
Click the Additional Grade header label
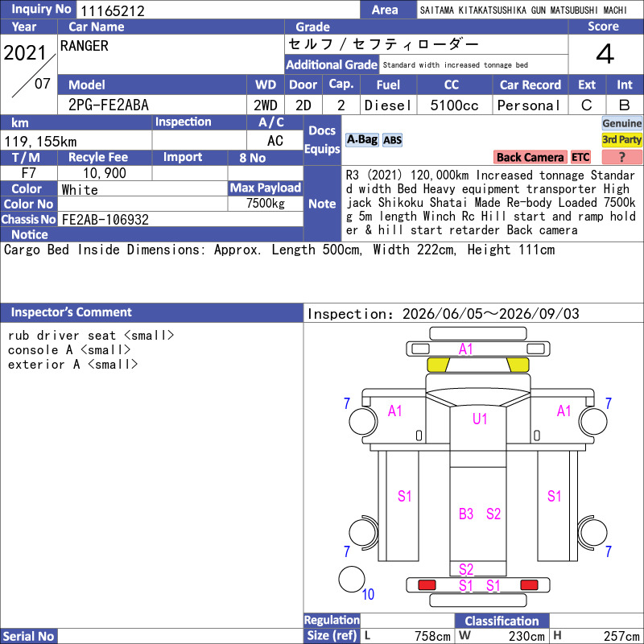point(332,64)
